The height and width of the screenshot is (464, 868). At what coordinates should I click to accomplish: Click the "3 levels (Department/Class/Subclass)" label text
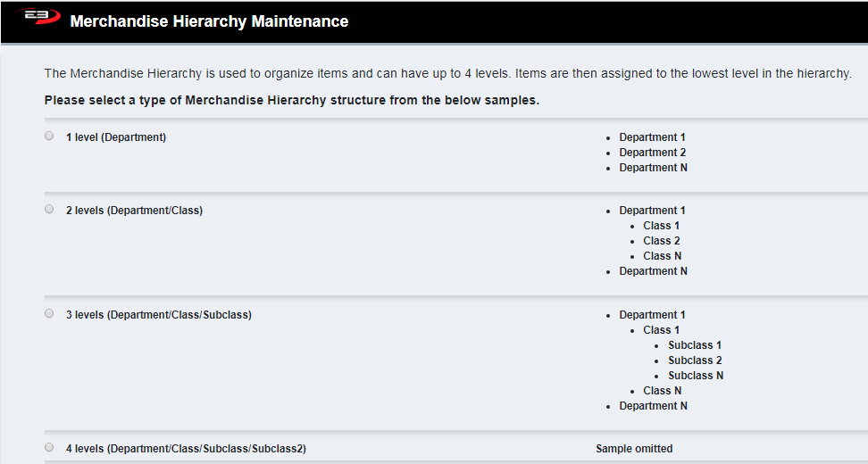(x=159, y=315)
